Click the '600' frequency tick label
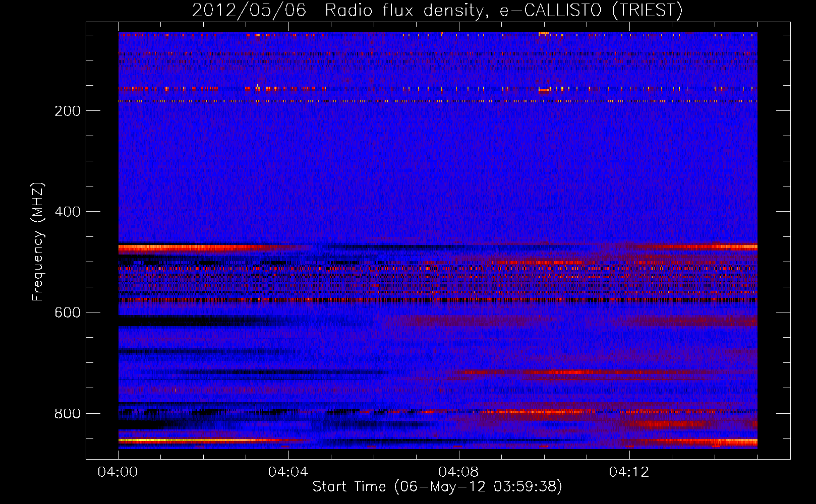The width and height of the screenshot is (816, 504). pos(68,312)
